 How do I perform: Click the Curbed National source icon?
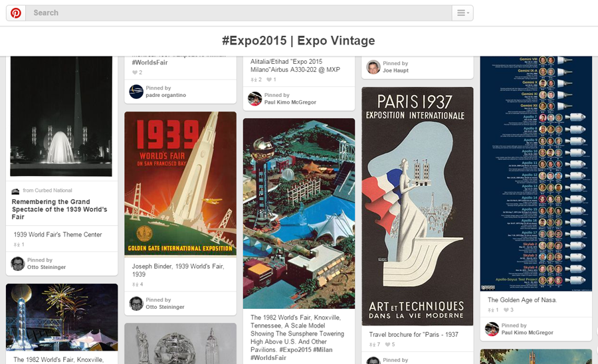(x=15, y=191)
